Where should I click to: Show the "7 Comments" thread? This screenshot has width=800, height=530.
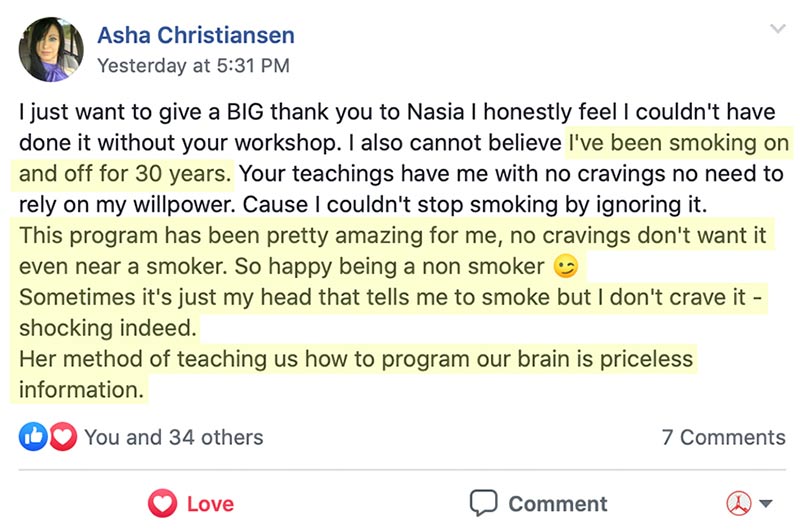[x=723, y=437]
